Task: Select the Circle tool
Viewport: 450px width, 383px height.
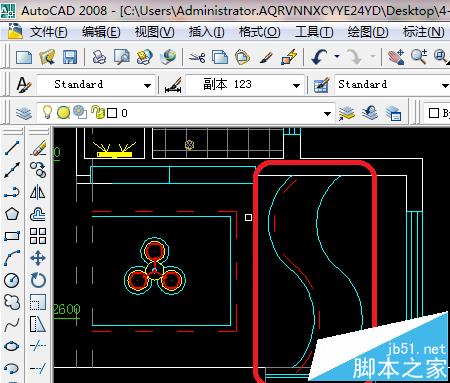Action: pos(12,280)
